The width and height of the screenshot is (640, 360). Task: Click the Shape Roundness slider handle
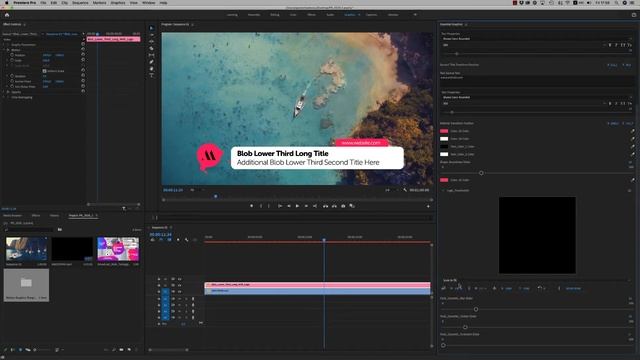481,173
